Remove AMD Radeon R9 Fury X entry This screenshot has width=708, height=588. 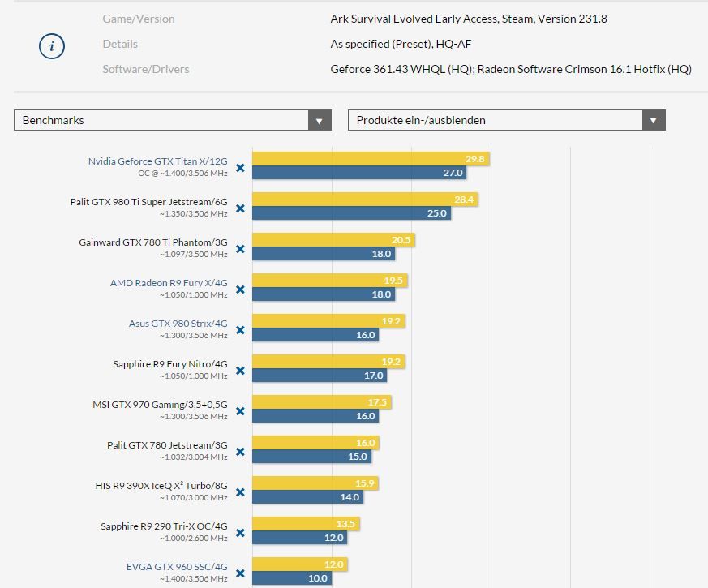240,290
